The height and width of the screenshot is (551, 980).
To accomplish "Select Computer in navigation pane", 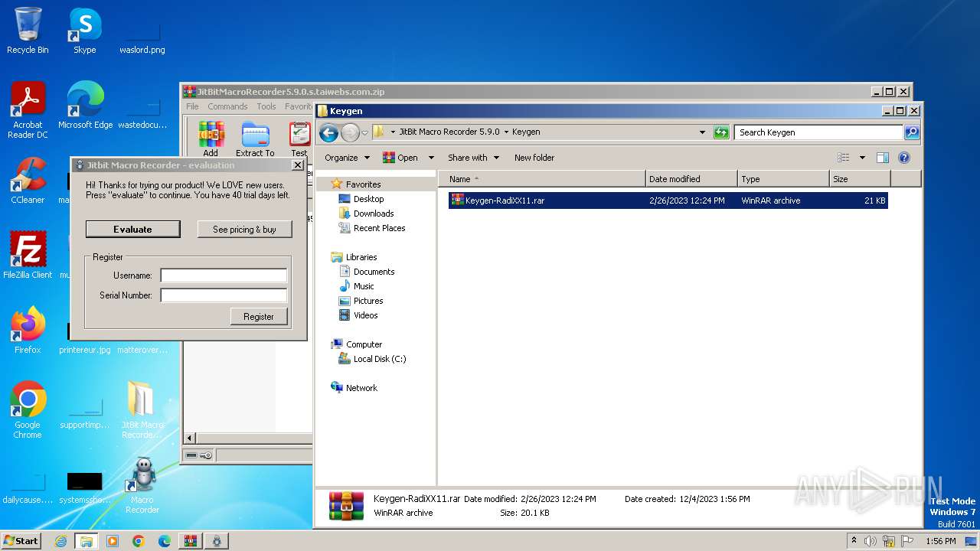I will point(364,344).
